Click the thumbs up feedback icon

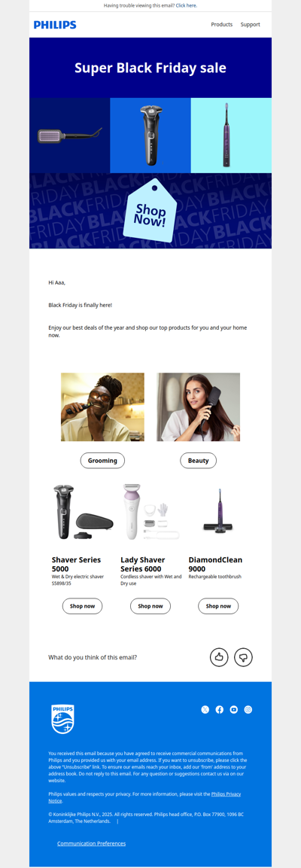coord(219,657)
